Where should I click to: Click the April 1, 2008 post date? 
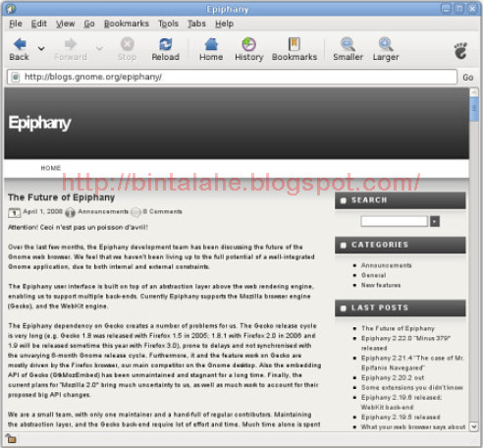click(42, 211)
